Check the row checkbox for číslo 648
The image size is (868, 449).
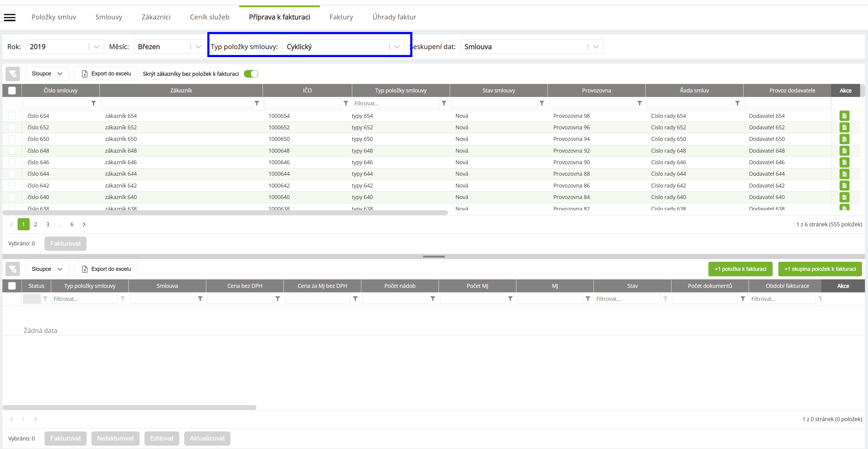point(12,151)
